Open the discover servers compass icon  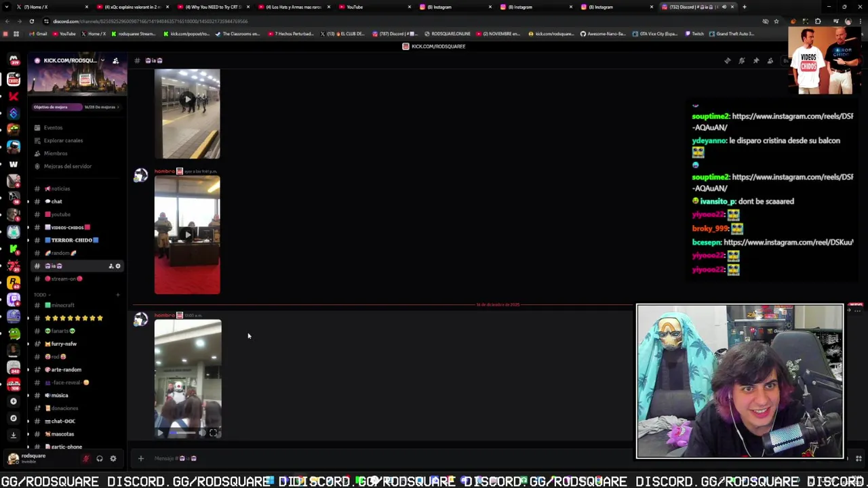[x=13, y=418]
